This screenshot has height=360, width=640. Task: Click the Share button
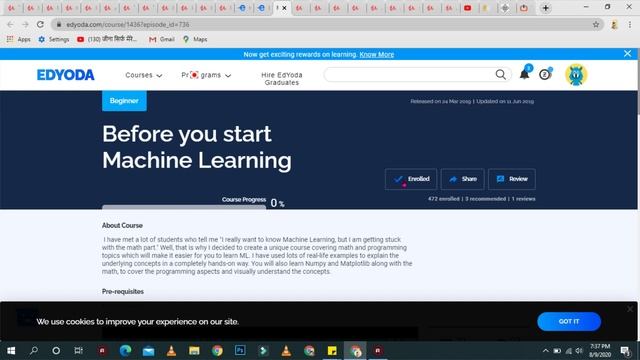462,179
